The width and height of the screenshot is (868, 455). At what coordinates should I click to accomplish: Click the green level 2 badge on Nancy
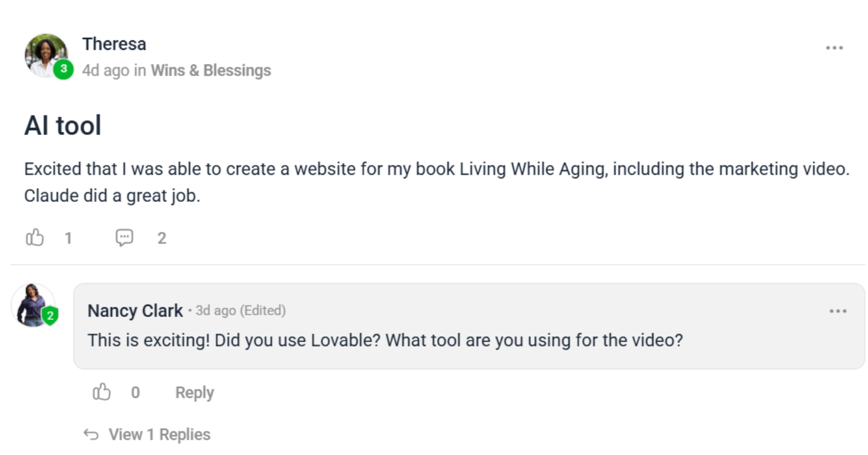tap(50, 315)
